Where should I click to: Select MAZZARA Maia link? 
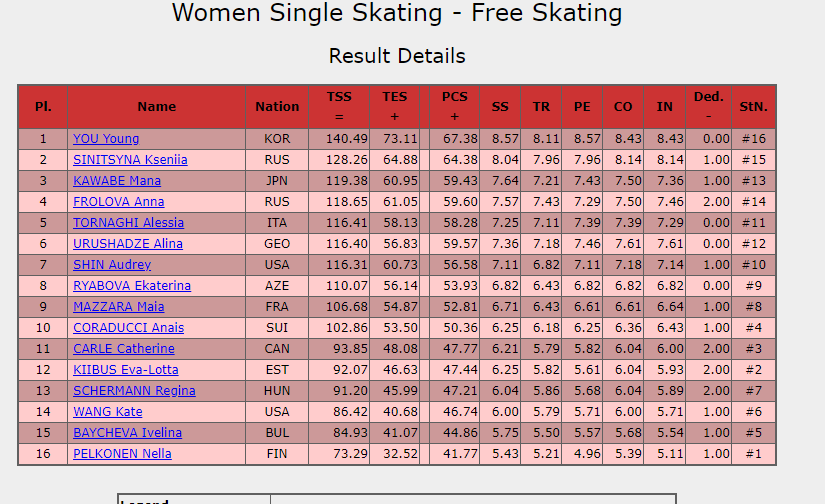click(x=118, y=307)
